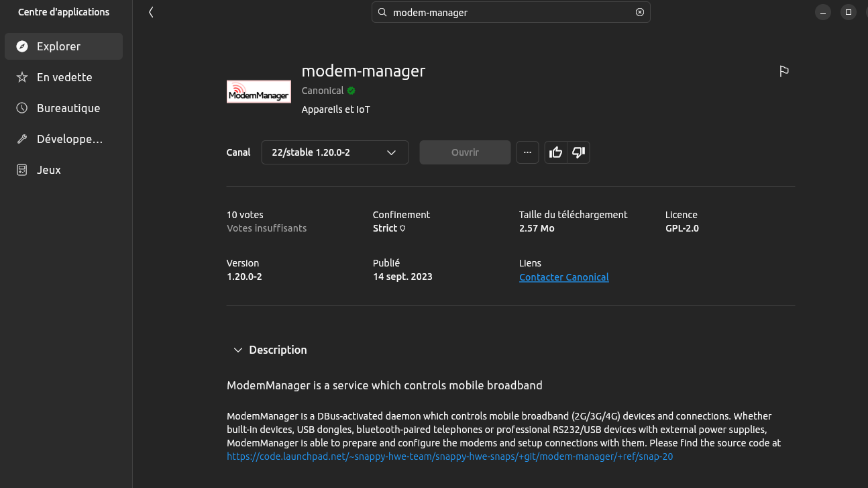Click the Taille du téléchargement label
This screenshot has height=488, width=868.
tap(574, 215)
